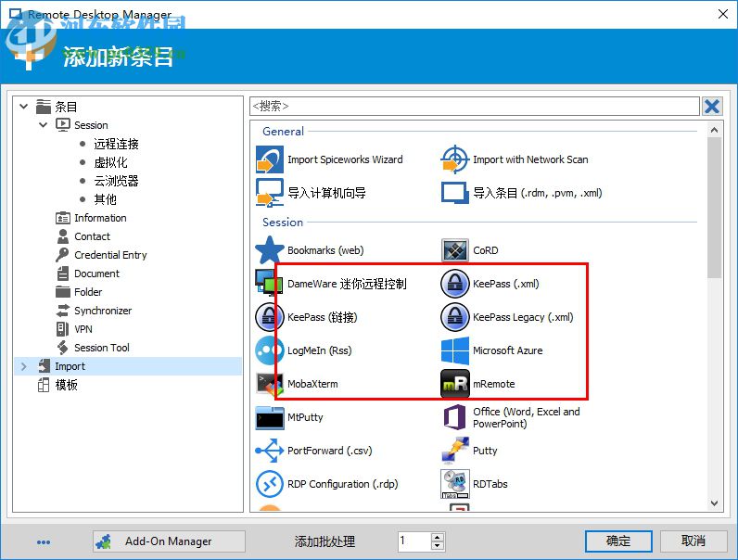
Task: Select the MobaXterm icon
Action: tap(269, 384)
